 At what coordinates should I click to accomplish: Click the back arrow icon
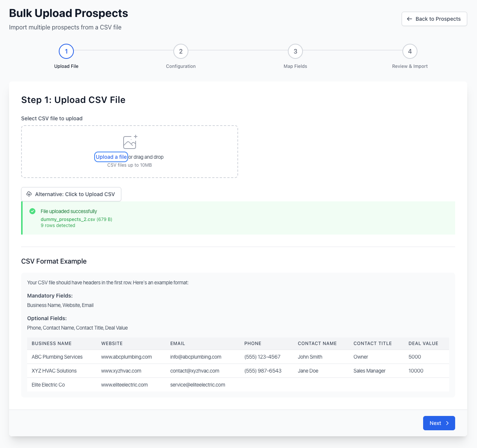410,19
